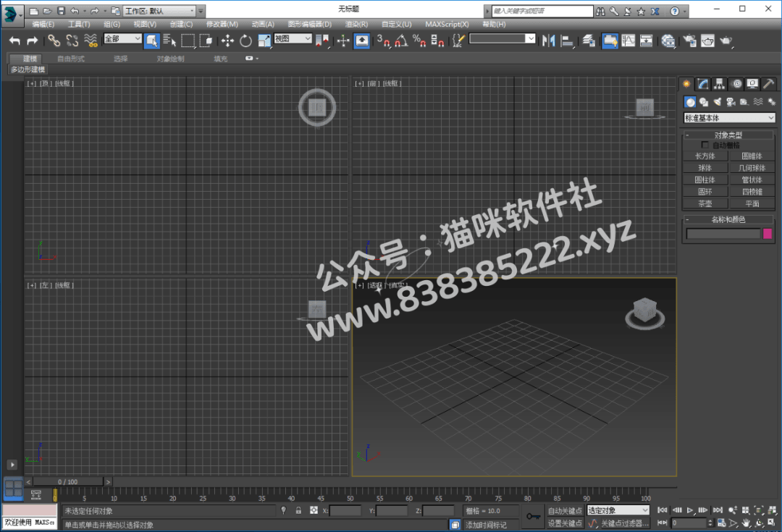Enable the 自动栅格 checkbox
Image resolution: width=782 pixels, height=532 pixels.
click(x=705, y=145)
